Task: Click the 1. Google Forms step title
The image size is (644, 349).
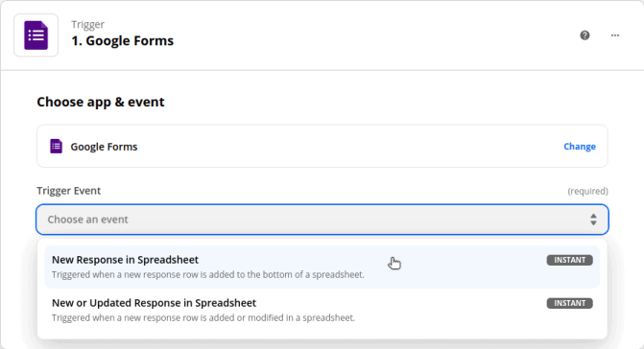Action: 123,40
